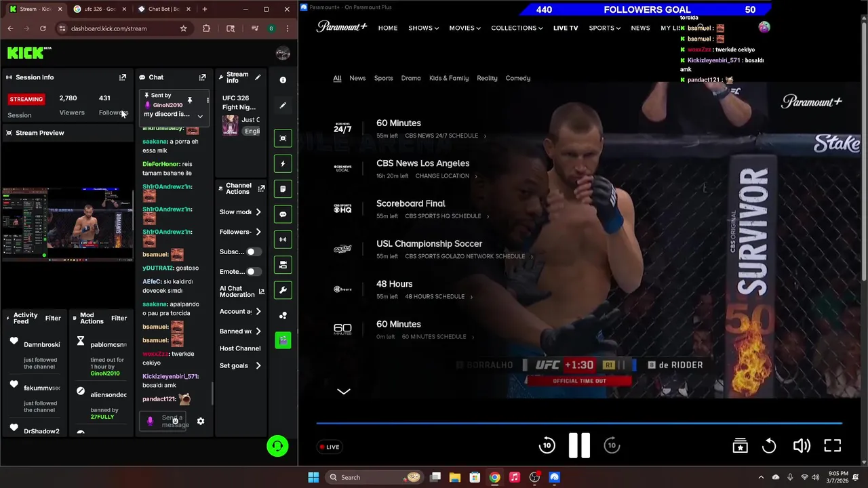Toggle Subscribers-only chat switch
This screenshot has height=488, width=868.
point(253,251)
